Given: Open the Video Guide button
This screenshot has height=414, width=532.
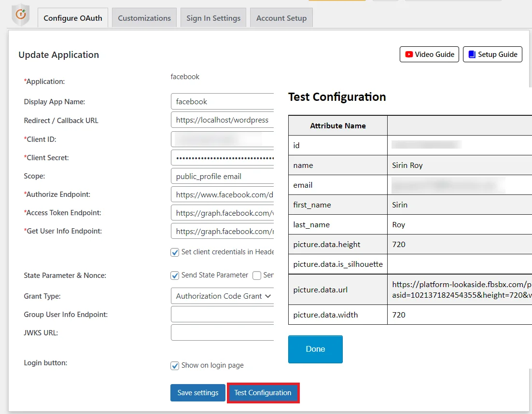Looking at the screenshot, I should point(429,54).
